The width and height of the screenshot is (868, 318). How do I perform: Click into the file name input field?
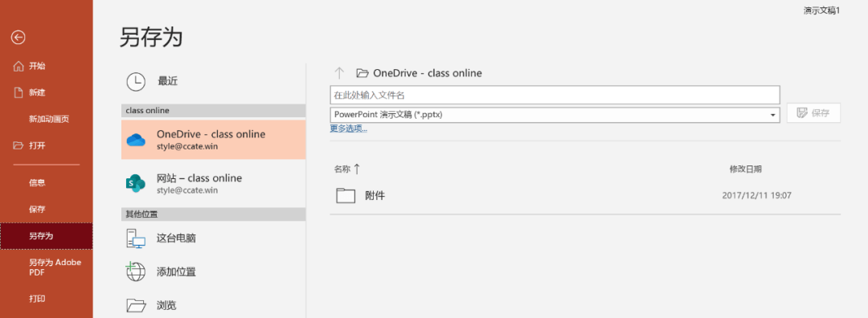click(555, 95)
